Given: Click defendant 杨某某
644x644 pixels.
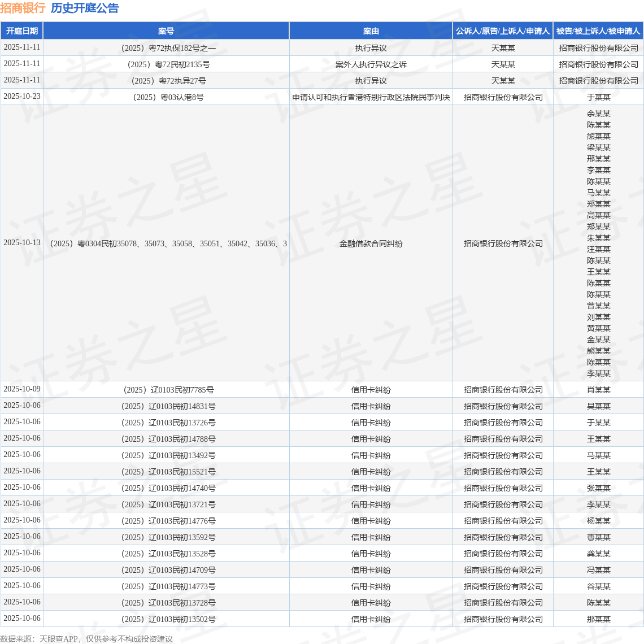Looking at the screenshot, I should tap(598, 521).
